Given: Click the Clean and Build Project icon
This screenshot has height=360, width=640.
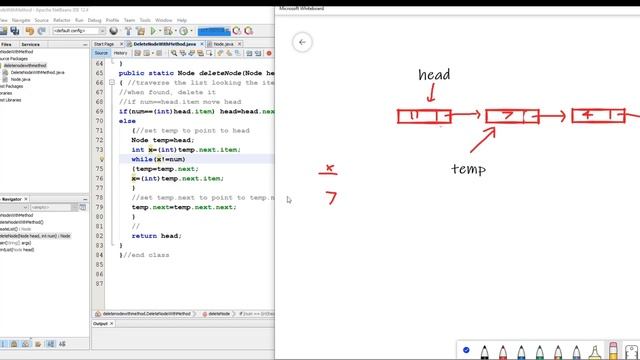Looking at the screenshot, I should pyautogui.click(x=140, y=31).
